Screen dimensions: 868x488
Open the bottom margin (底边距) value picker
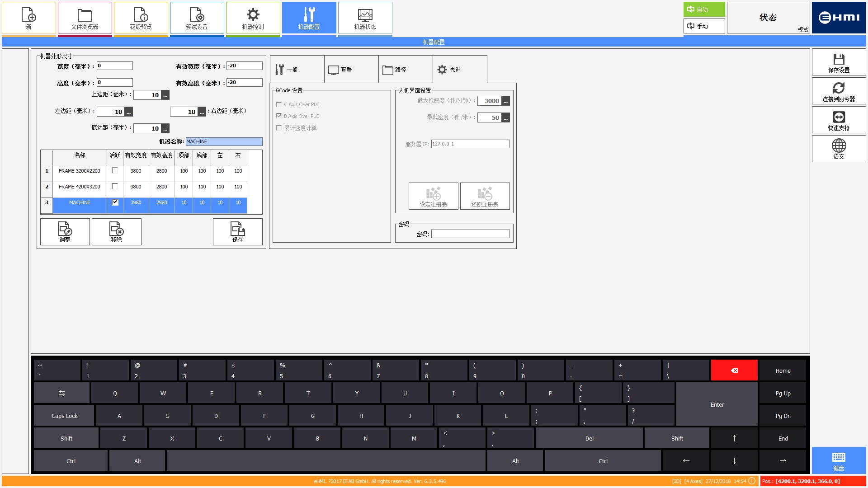165,129
